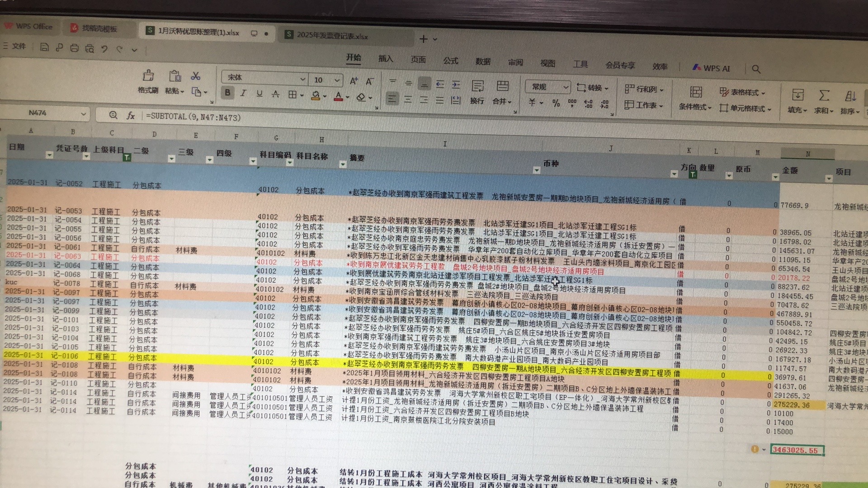This screenshot has width=868, height=488.
Task: Click the Cut scissors icon
Action: [x=196, y=76]
